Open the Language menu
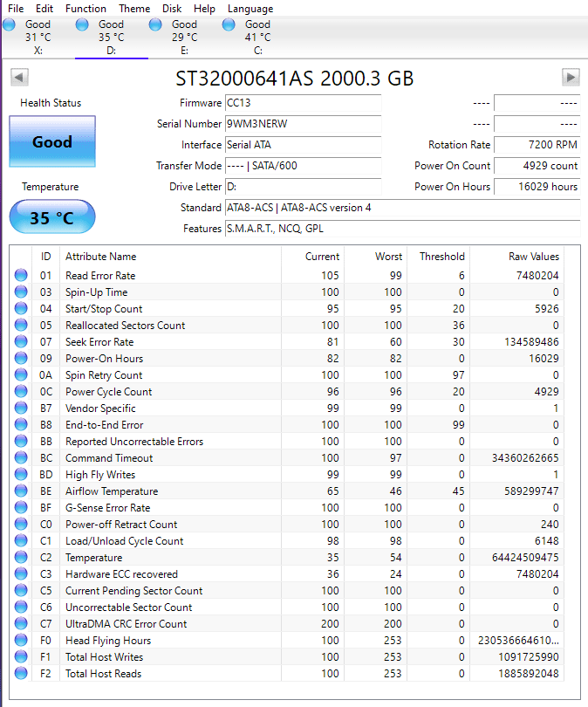This screenshot has width=588, height=707. click(250, 9)
